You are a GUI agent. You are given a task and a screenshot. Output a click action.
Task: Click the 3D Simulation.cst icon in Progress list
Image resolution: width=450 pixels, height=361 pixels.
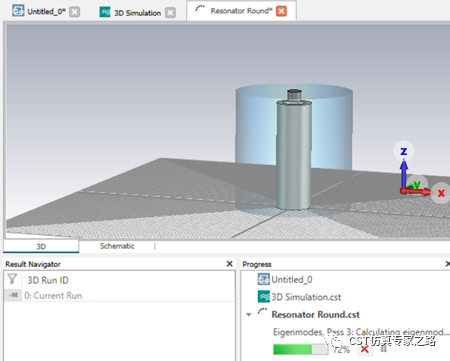pos(264,296)
